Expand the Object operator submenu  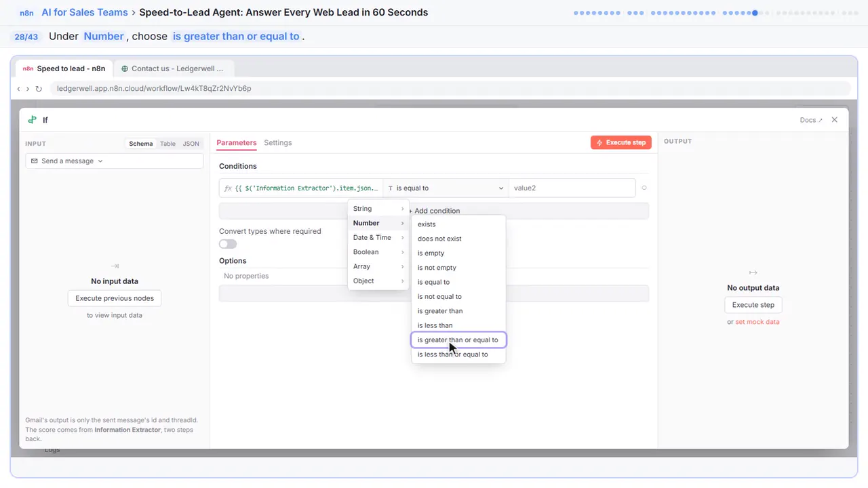378,281
